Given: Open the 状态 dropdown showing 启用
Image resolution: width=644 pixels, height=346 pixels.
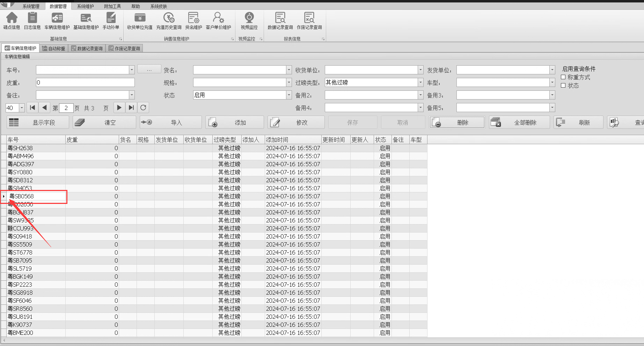Looking at the screenshot, I should click(x=289, y=95).
